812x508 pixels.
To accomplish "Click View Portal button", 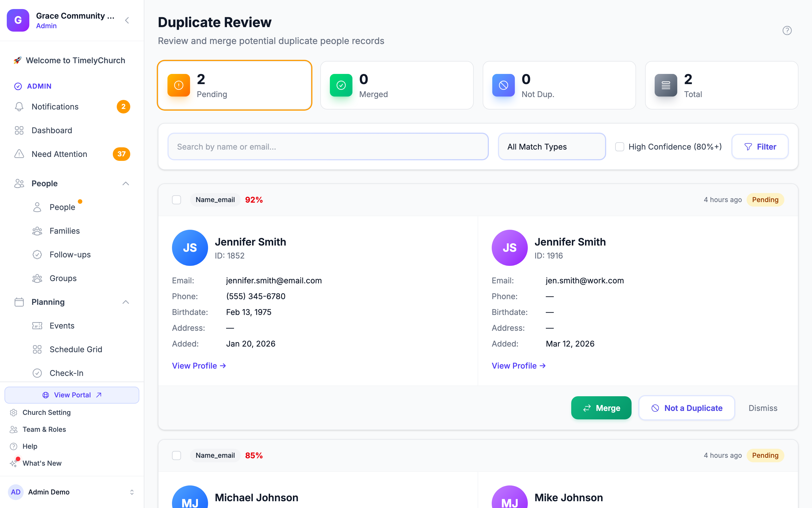I will point(72,395).
